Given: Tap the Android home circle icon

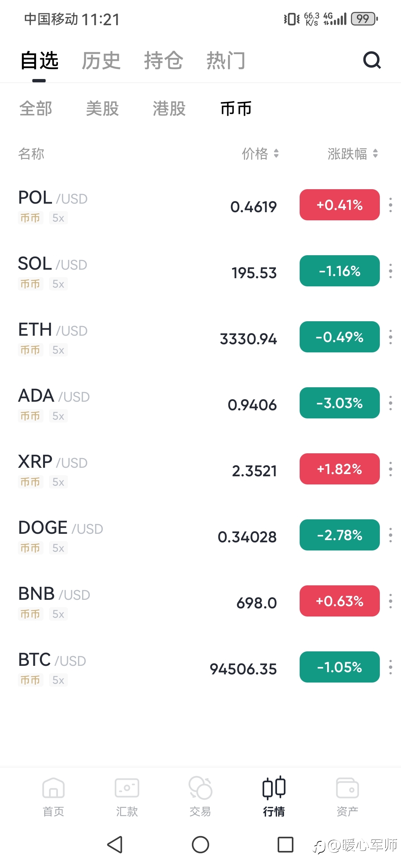Looking at the screenshot, I should pyautogui.click(x=200, y=845).
